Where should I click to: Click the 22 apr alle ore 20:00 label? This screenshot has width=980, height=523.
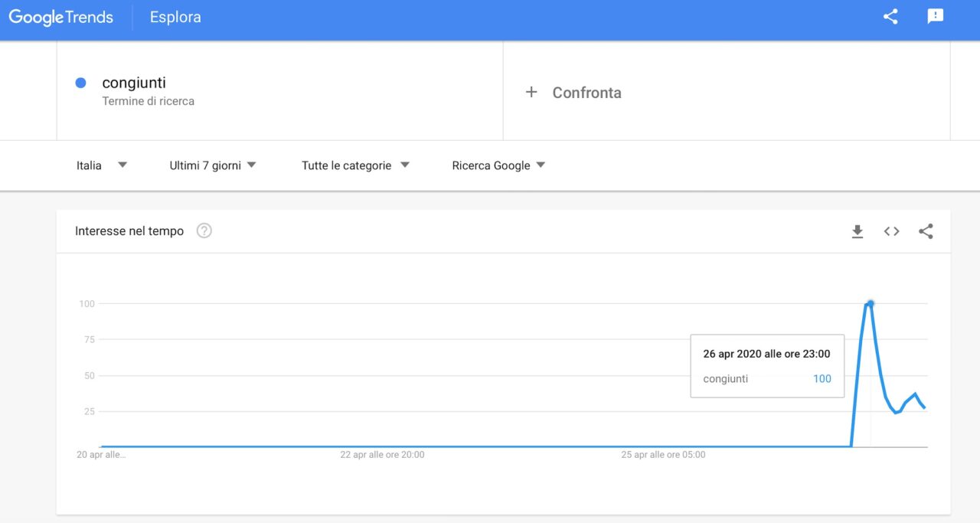(x=382, y=455)
